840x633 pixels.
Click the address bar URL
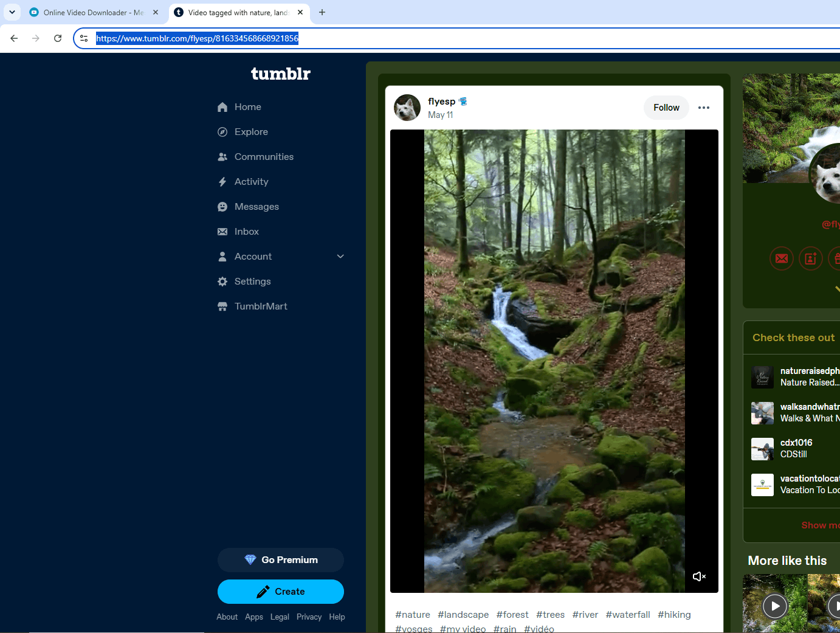click(197, 38)
